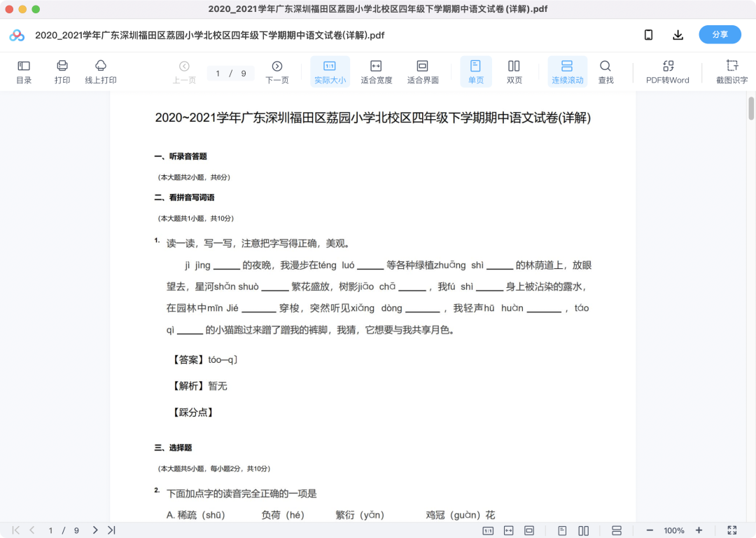Open the 目录 table of contents panel
Screen dimensions: 756x538
click(x=24, y=72)
